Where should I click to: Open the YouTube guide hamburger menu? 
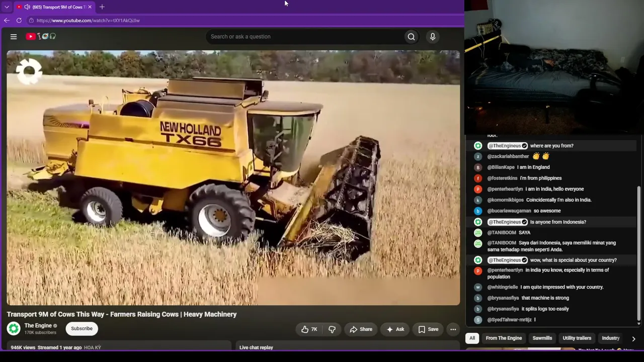click(14, 37)
